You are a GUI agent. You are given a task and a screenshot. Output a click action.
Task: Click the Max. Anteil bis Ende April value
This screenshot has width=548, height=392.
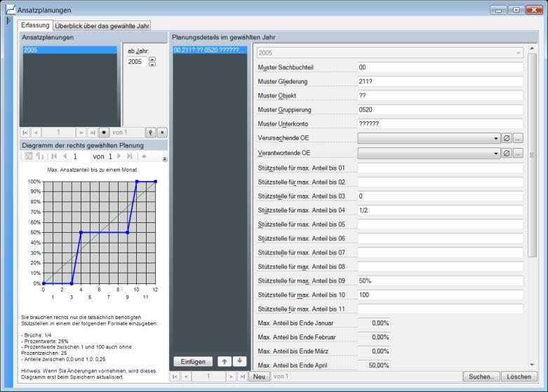pyautogui.click(x=374, y=365)
